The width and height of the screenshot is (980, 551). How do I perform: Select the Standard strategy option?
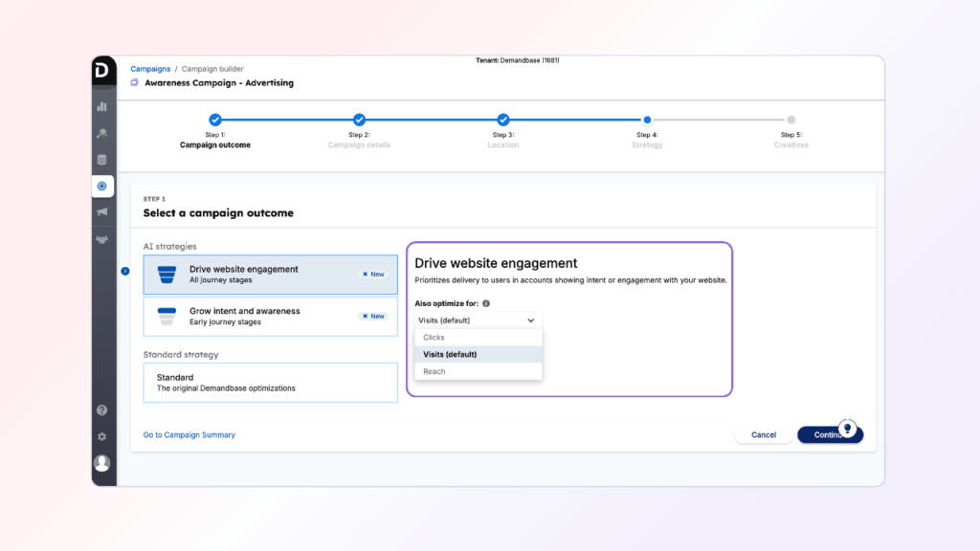[270, 383]
